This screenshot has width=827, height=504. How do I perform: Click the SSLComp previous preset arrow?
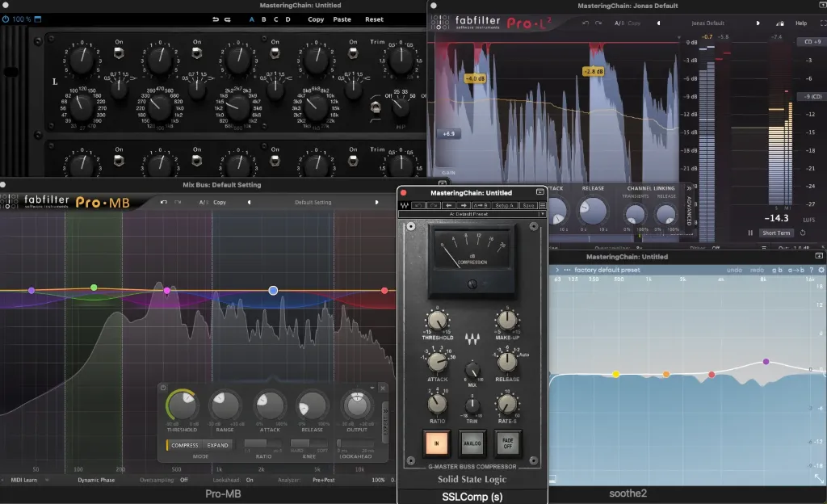point(447,206)
